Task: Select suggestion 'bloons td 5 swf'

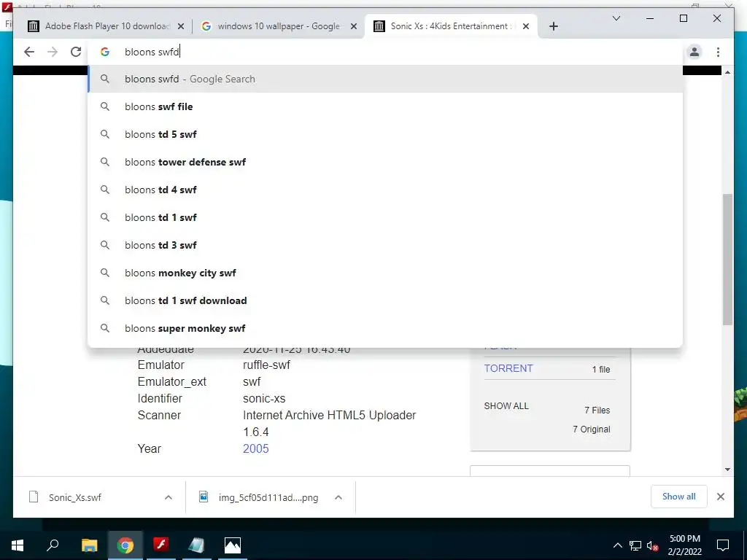Action: (x=385, y=134)
